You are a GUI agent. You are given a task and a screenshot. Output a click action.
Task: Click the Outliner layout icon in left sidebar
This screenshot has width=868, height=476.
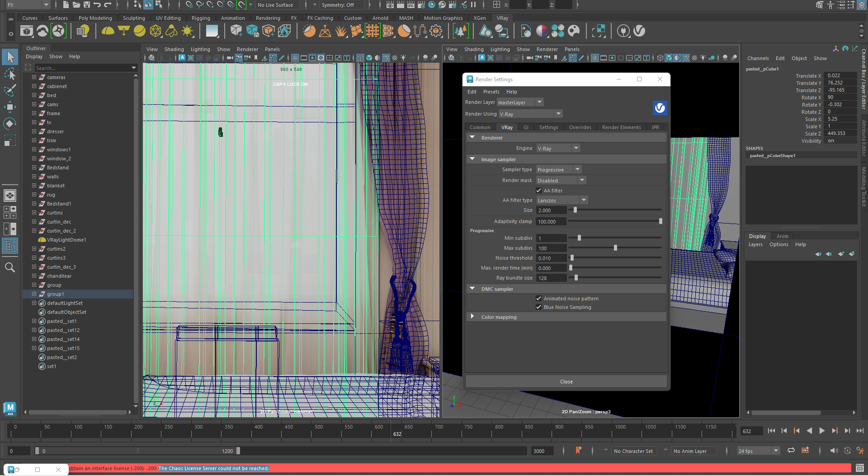[x=10, y=246]
